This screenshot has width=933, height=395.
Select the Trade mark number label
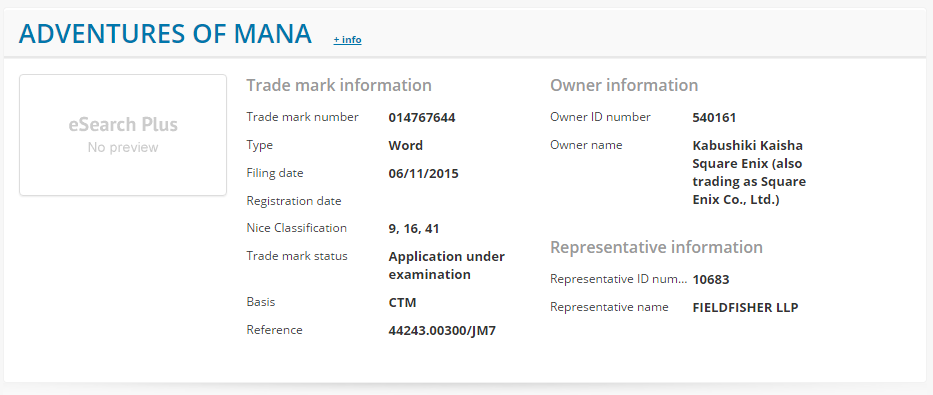(x=302, y=117)
